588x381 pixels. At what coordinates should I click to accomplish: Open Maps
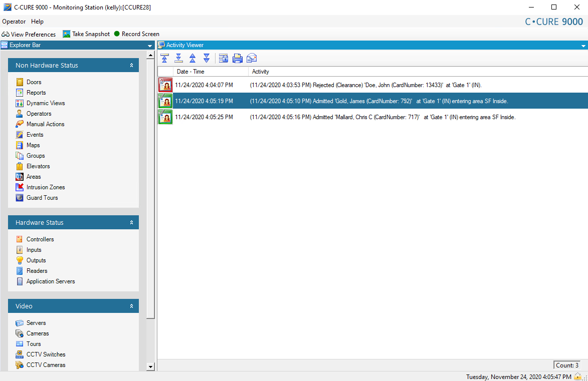point(33,145)
